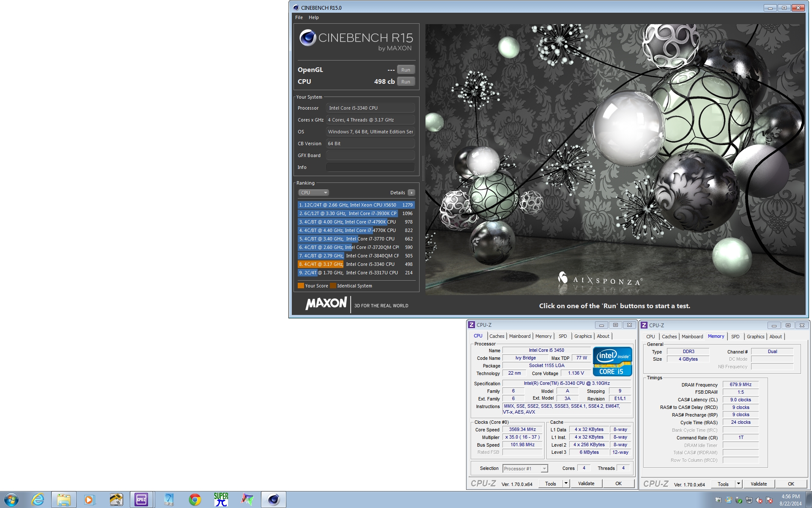
Task: Select highlighted ranking row 8 Core i5-3340
Action: pos(356,264)
